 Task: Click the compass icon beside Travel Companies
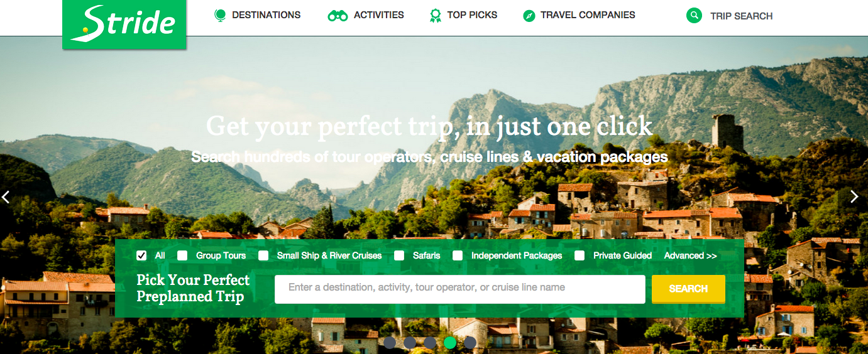529,16
